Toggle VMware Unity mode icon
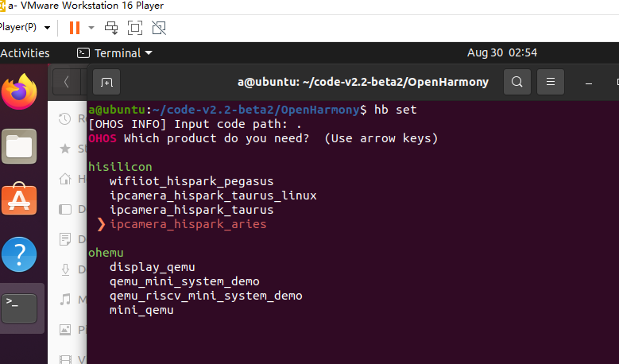The image size is (619, 364). pyautogui.click(x=159, y=28)
